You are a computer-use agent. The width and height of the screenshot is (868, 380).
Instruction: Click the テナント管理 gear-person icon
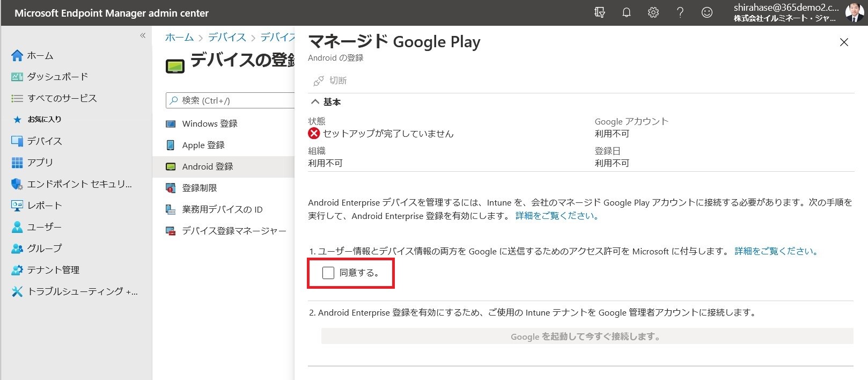(17, 270)
